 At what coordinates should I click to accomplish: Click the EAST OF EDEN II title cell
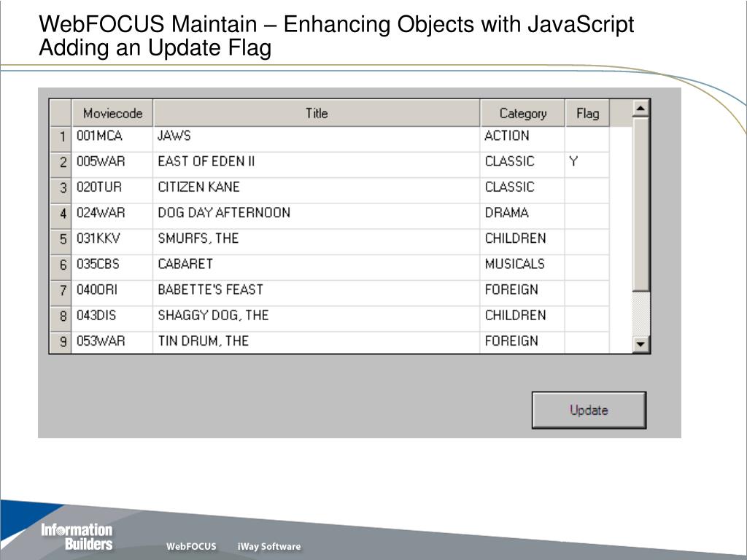[x=317, y=166]
